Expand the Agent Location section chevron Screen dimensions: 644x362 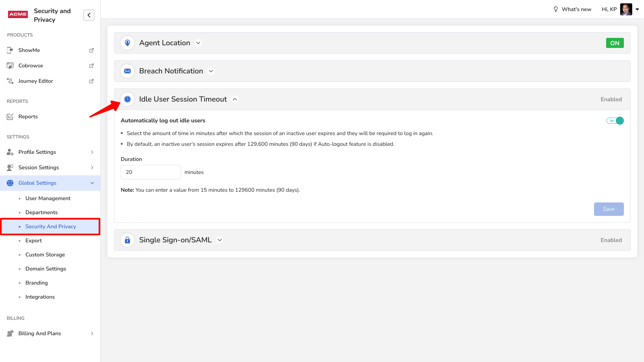(x=198, y=43)
